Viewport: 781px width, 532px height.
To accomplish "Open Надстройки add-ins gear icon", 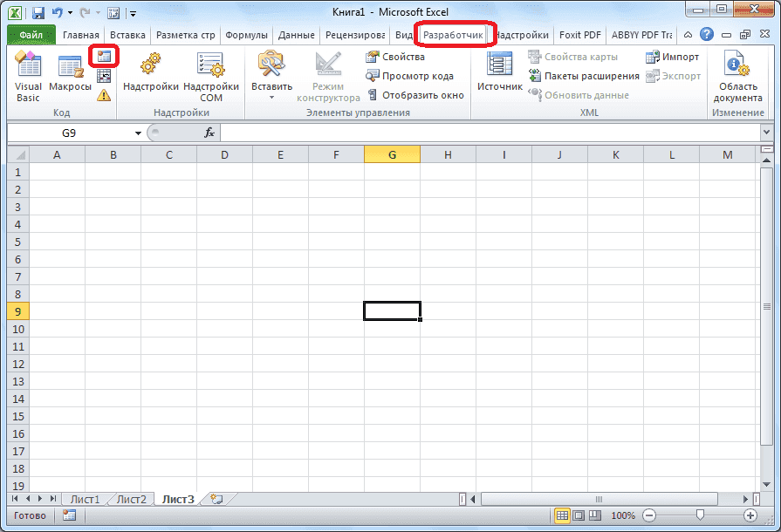I will pos(150,72).
